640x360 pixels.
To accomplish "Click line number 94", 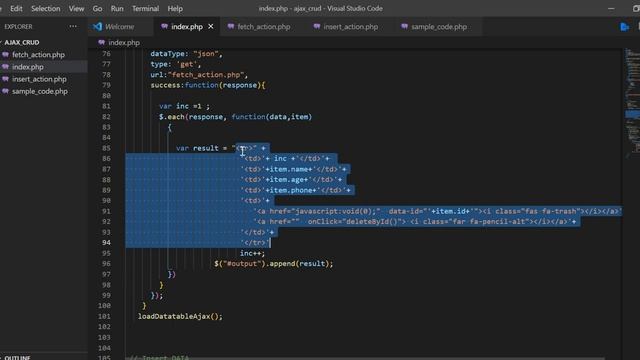I will pyautogui.click(x=106, y=242).
